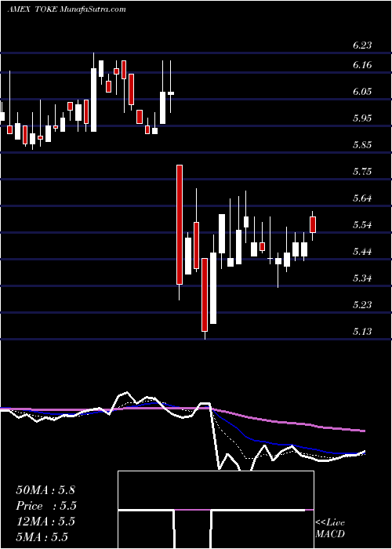Click the tall red gap-down candle near 5.75
Image resolution: width=392 pixels, height=549 pixels.
(x=180, y=224)
